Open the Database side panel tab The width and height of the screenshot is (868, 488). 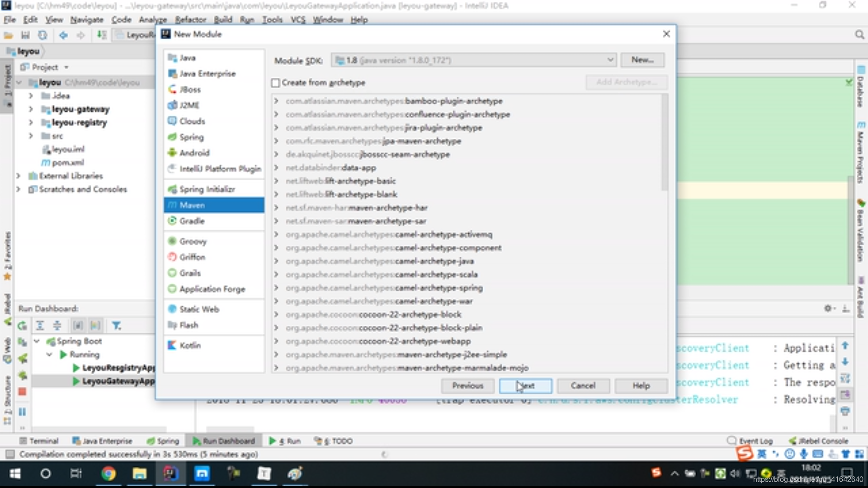click(861, 87)
